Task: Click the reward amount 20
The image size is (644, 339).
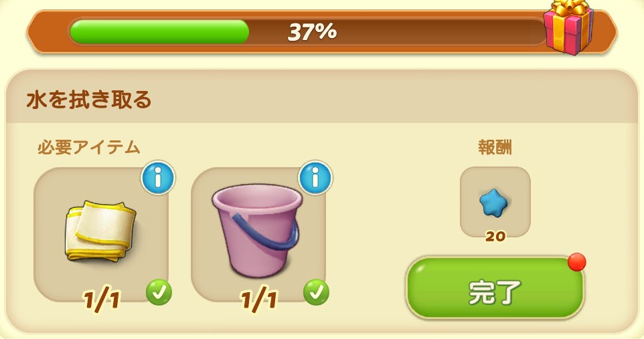Action: coord(495,237)
